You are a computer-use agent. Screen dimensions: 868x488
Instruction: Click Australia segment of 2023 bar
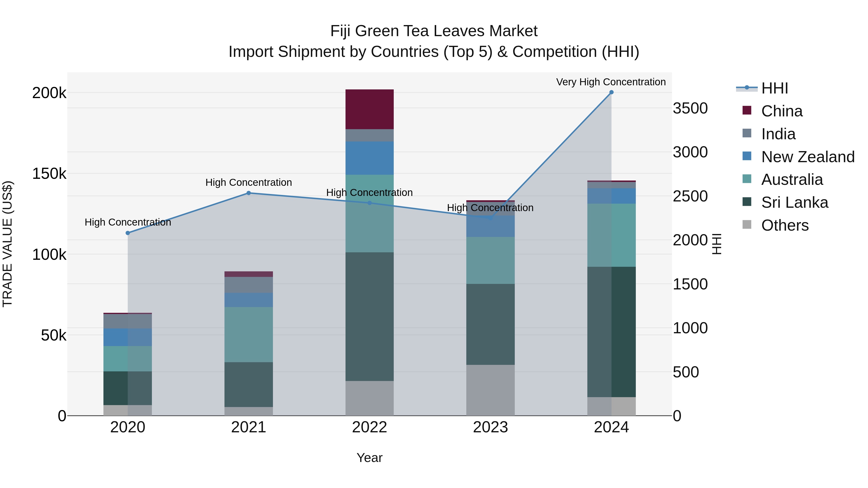pyautogui.click(x=490, y=260)
